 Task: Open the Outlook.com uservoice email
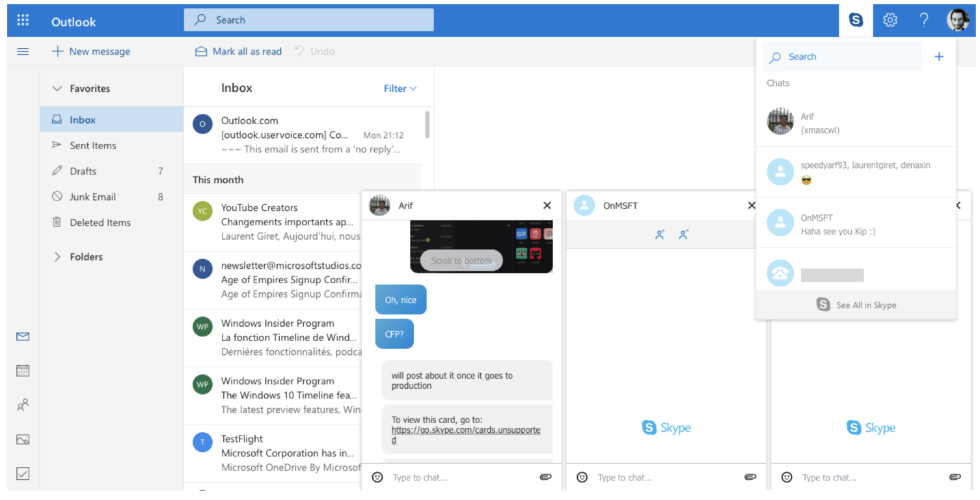pyautogui.click(x=303, y=135)
